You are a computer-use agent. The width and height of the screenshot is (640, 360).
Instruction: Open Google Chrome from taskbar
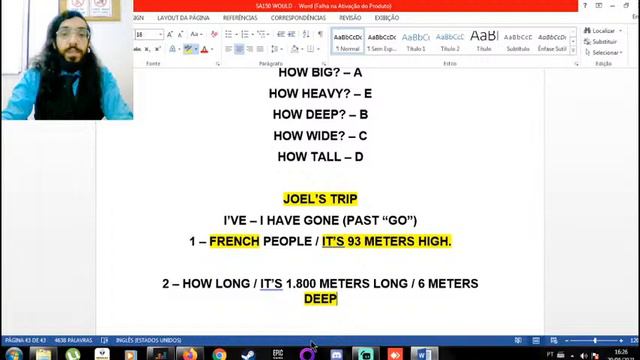point(219,354)
